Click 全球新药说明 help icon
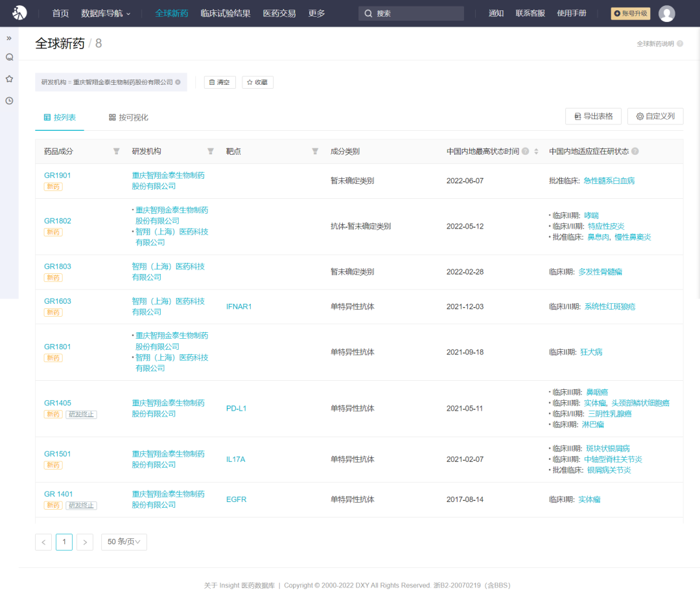Image resolution: width=700 pixels, height=603 pixels. click(680, 43)
